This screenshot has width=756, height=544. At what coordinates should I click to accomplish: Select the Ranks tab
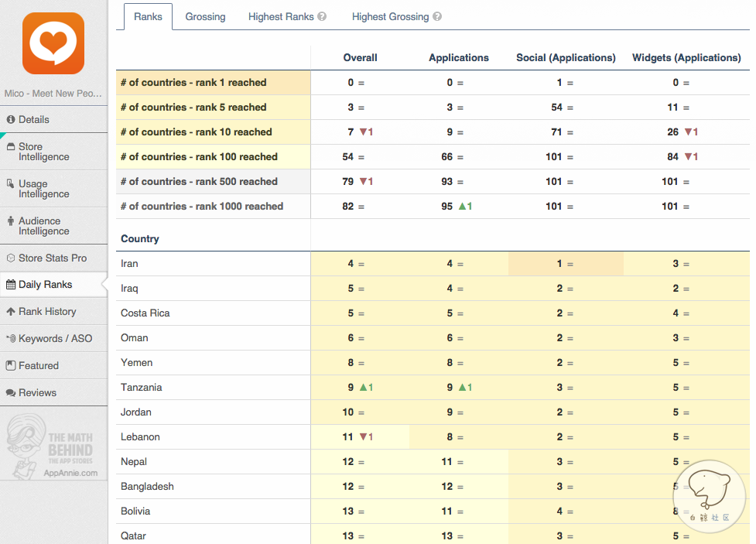[148, 16]
